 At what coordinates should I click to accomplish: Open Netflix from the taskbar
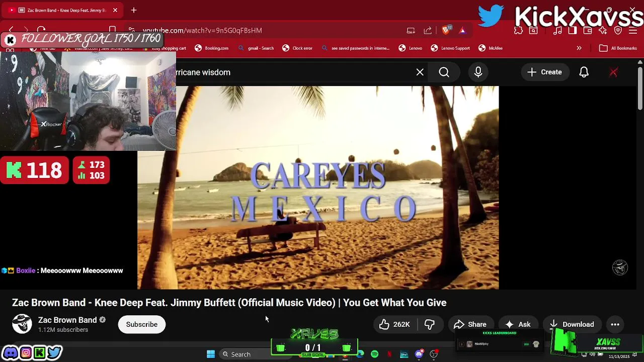point(389,354)
